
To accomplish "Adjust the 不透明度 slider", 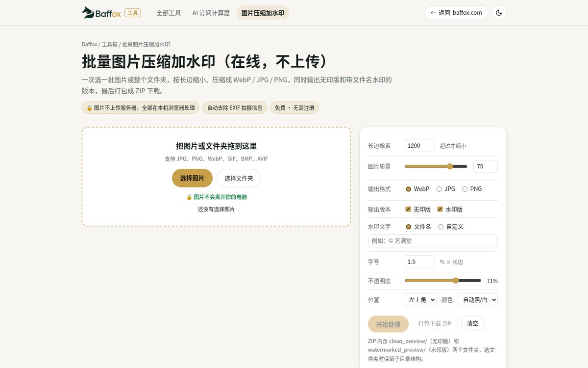I will click(x=443, y=281).
